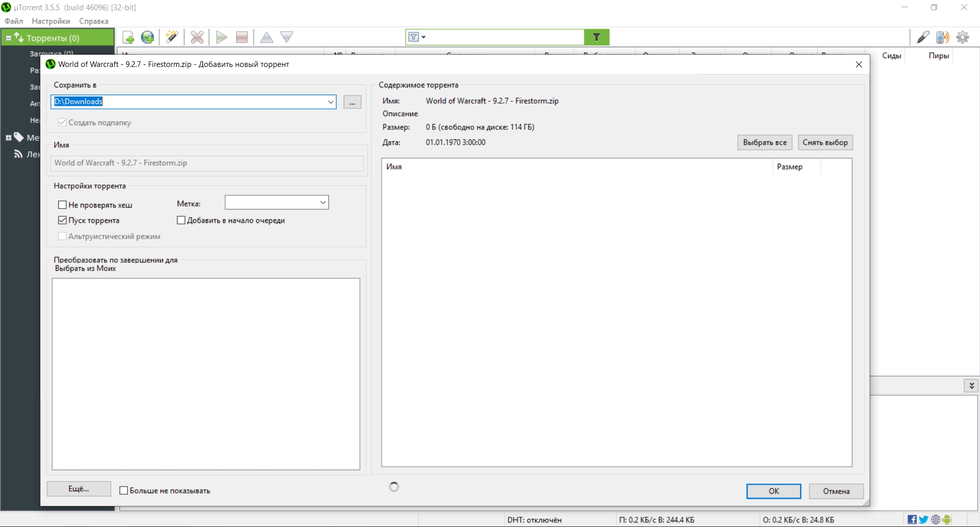Click the OK button
980x527 pixels.
(774, 491)
